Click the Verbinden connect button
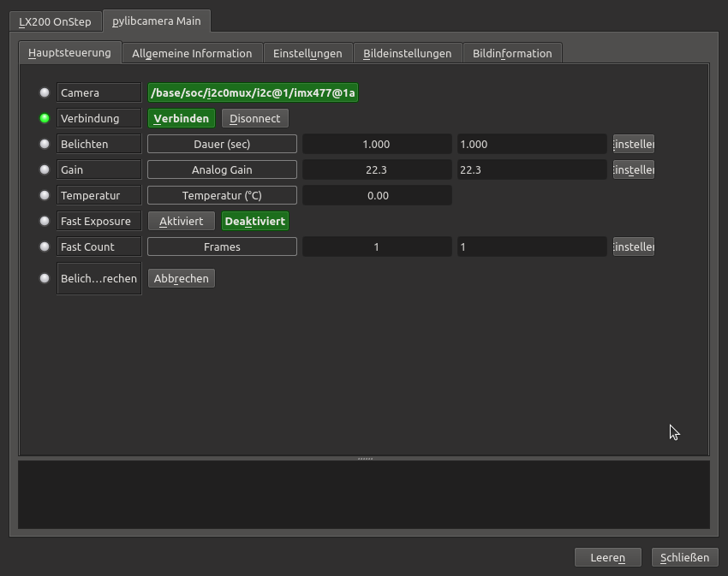 point(182,118)
